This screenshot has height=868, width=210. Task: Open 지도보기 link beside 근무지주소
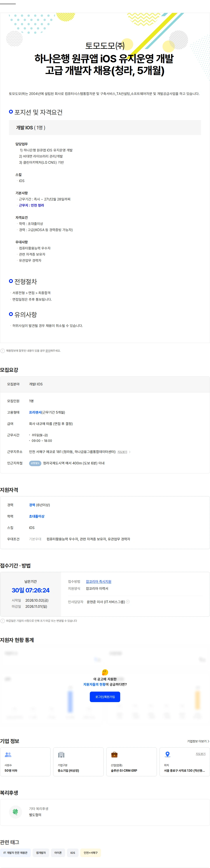(122, 452)
